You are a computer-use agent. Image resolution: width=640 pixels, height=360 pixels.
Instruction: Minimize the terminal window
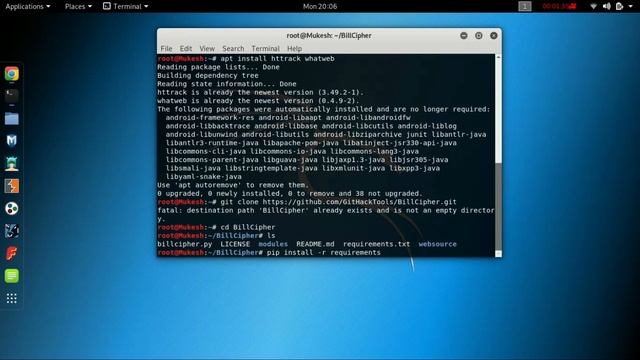[x=464, y=36]
